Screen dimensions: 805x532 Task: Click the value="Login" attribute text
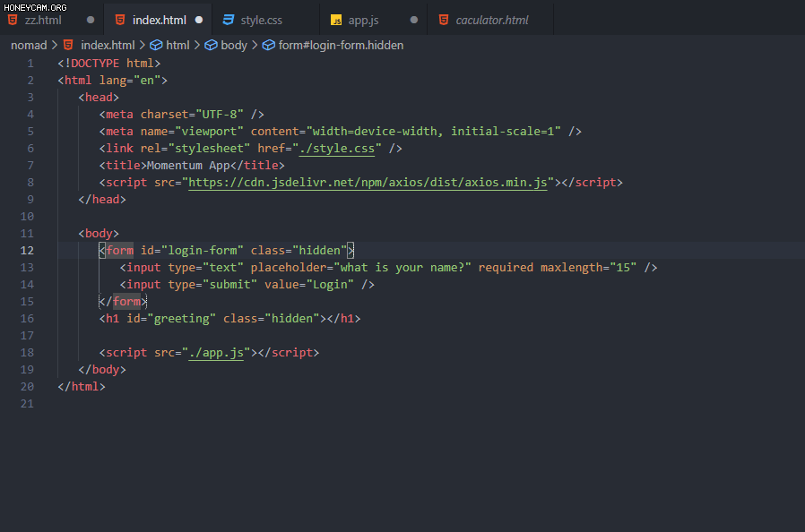click(x=309, y=284)
